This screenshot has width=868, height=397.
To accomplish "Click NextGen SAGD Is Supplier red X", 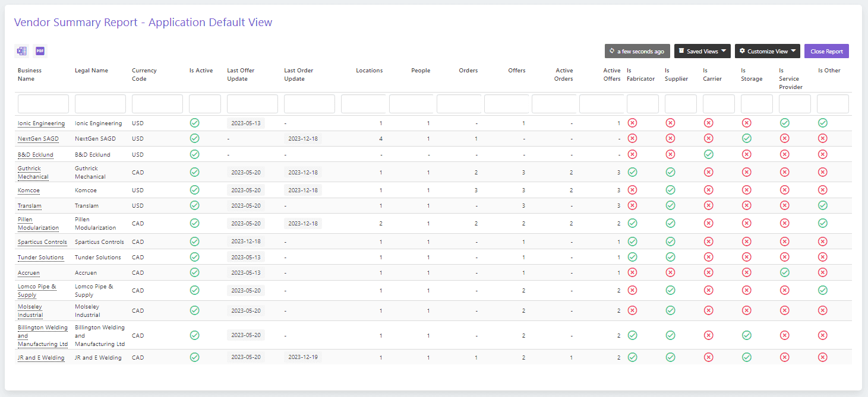I will pyautogui.click(x=670, y=138).
